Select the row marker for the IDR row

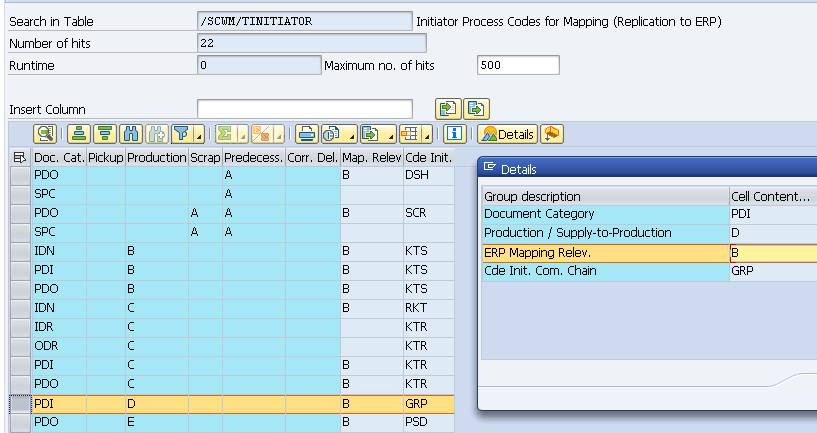pos(19,327)
